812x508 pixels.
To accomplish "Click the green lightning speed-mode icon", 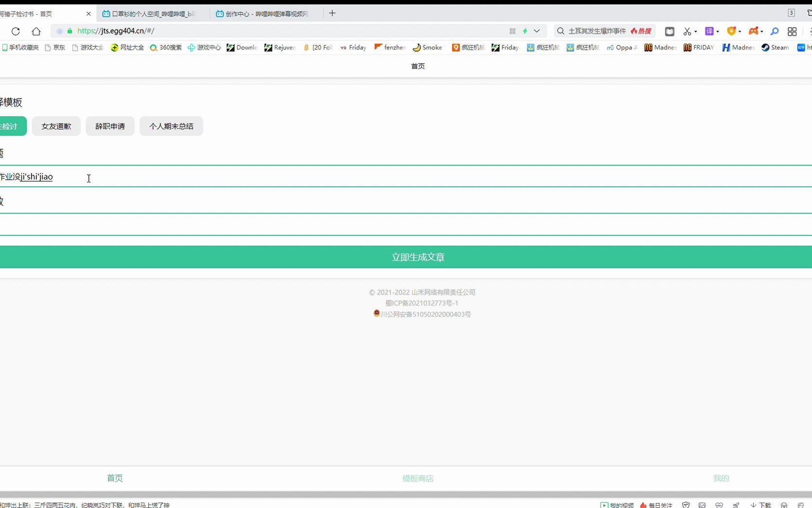I will (525, 31).
